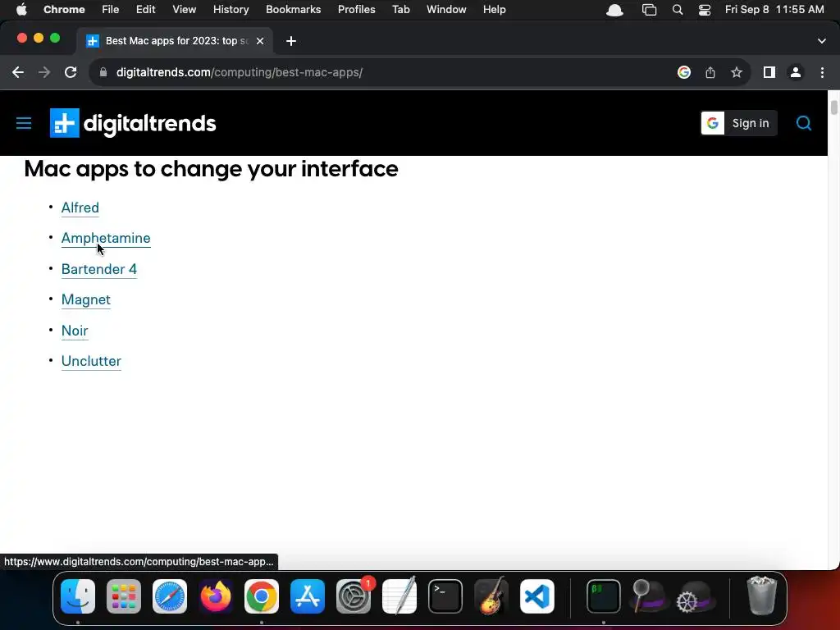The width and height of the screenshot is (840, 630).
Task: Reload the current page
Action: coord(71,72)
